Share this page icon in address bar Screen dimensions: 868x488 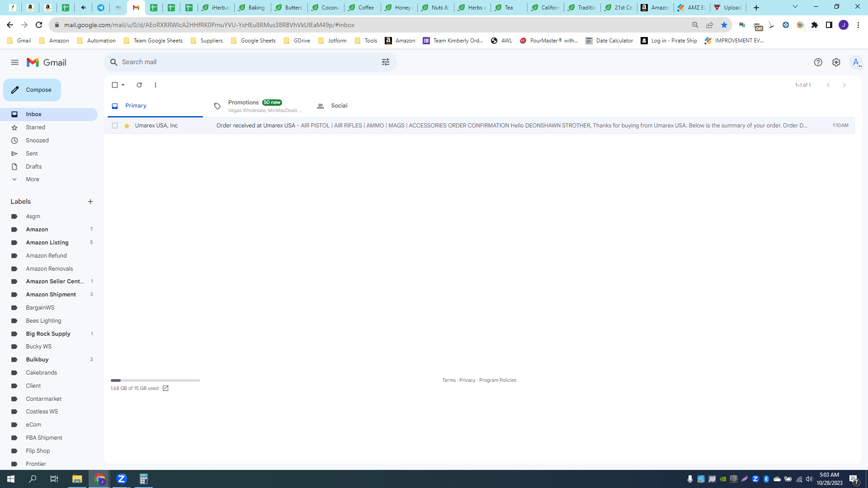[x=710, y=25]
